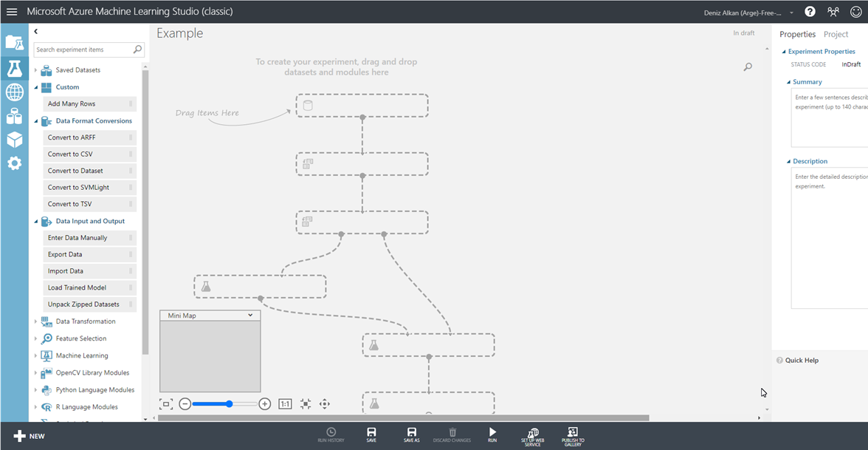Select the Convert to SVMLight module

coord(90,188)
